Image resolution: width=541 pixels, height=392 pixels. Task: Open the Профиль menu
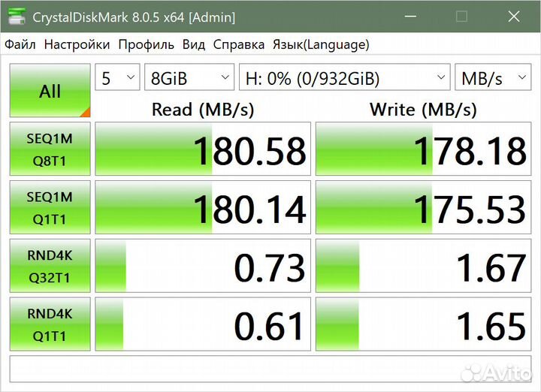click(146, 44)
